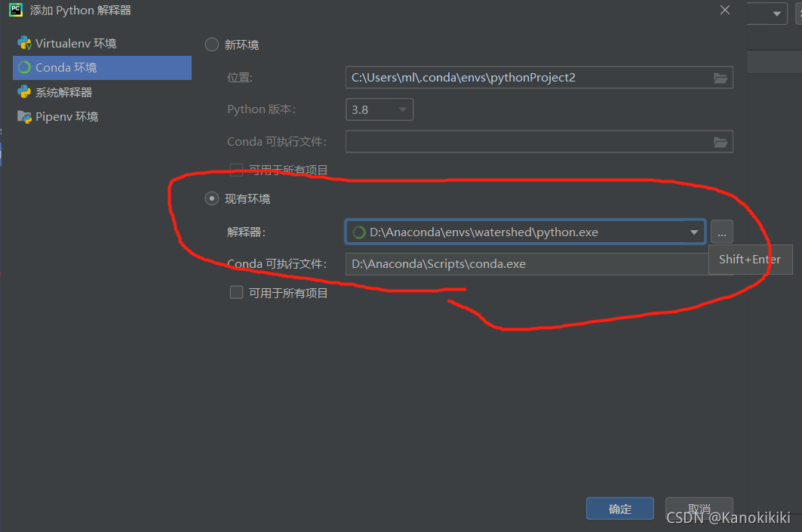Cancel the dialog with the 取消 button

coord(699,509)
